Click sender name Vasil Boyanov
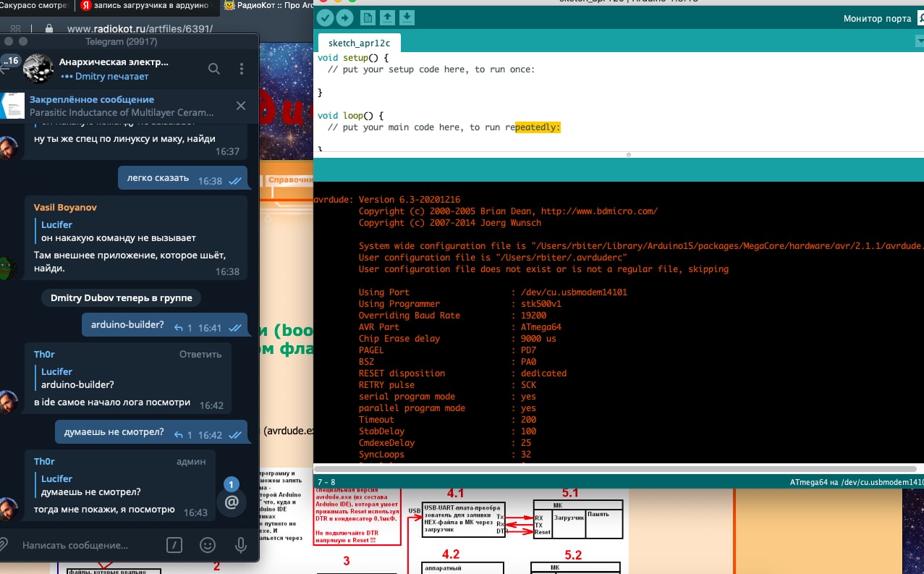The height and width of the screenshot is (574, 924). click(x=65, y=207)
